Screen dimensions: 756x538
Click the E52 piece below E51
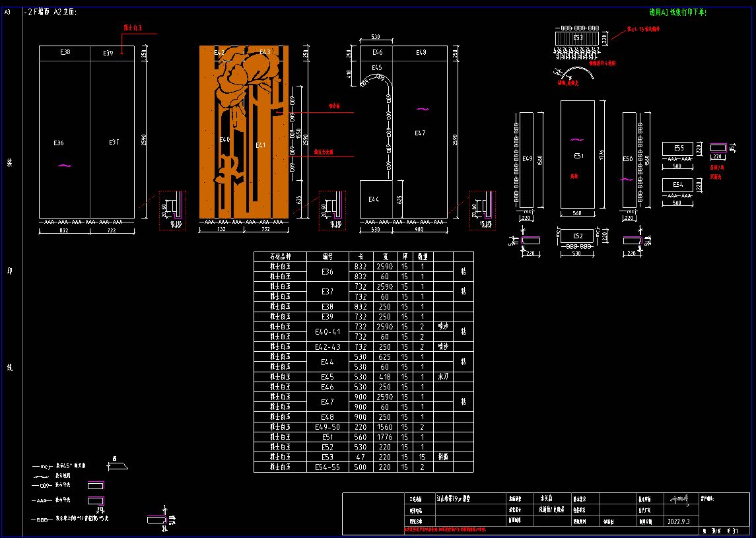pos(578,236)
